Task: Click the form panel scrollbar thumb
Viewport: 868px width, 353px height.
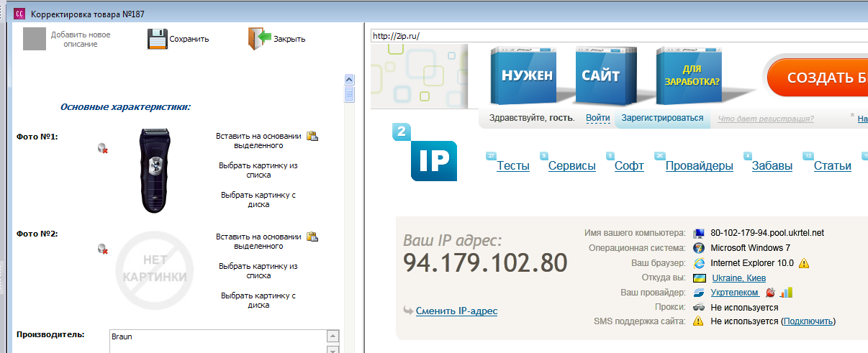Action: coord(350,94)
